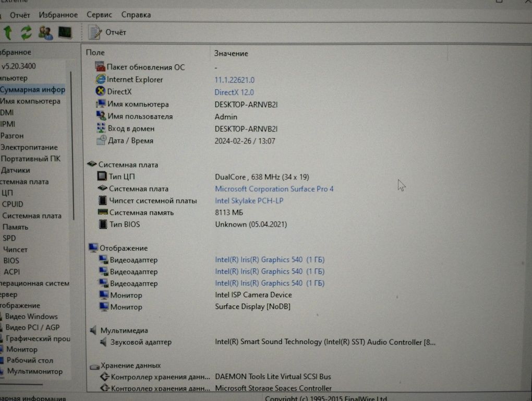Image resolution: width=532 pixels, height=401 pixels.
Task: Open the Справка menu
Action: pyautogui.click(x=136, y=15)
